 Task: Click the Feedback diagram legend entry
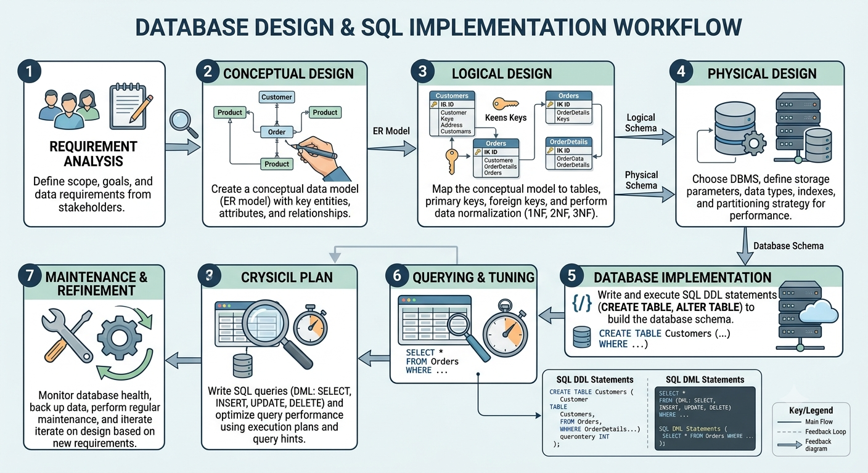[805, 445]
